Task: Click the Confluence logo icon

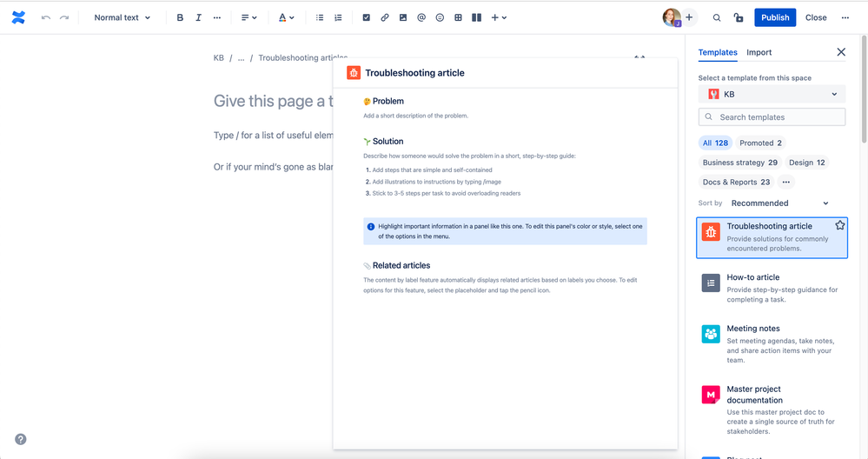Action: (x=18, y=17)
